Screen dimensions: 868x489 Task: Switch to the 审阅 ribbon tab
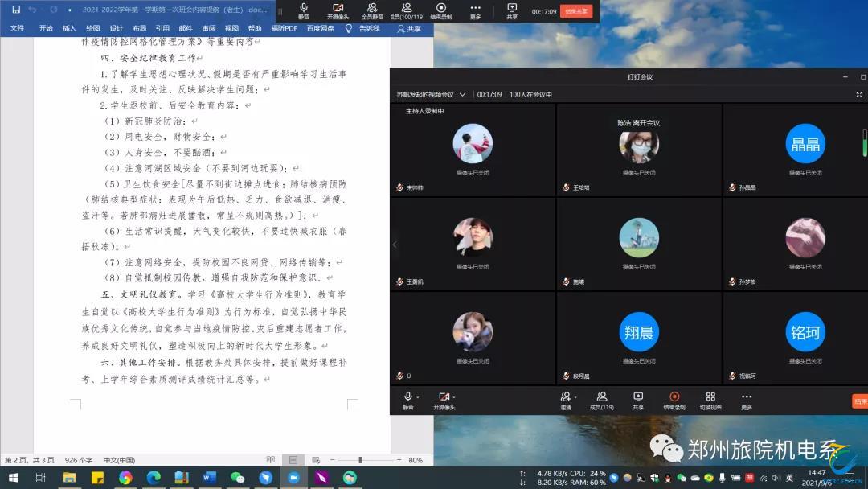coord(209,28)
